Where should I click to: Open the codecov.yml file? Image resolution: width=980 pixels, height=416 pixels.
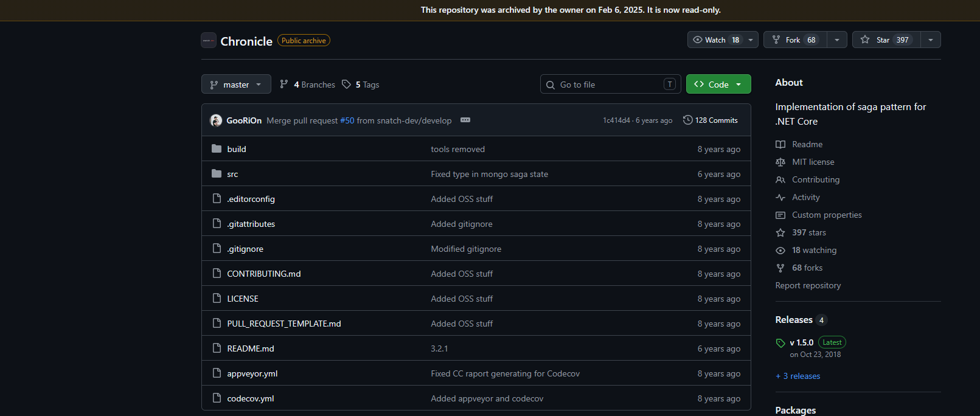tap(251, 398)
